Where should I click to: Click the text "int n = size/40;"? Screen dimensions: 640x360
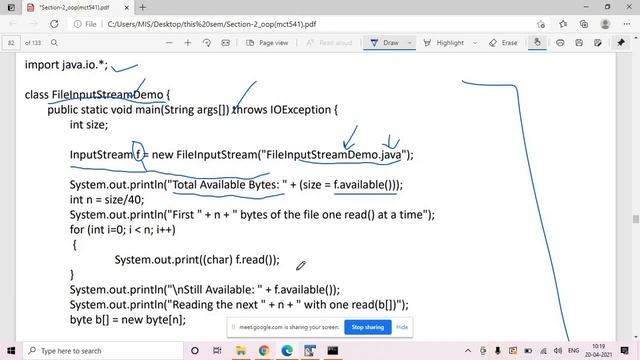(107, 200)
